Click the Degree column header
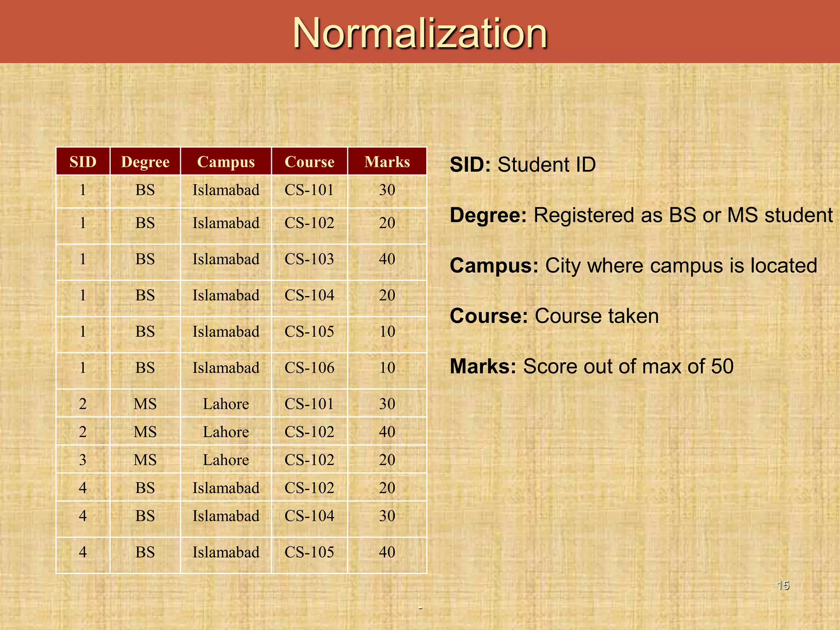Screen dimensions: 840x630 coord(145,162)
